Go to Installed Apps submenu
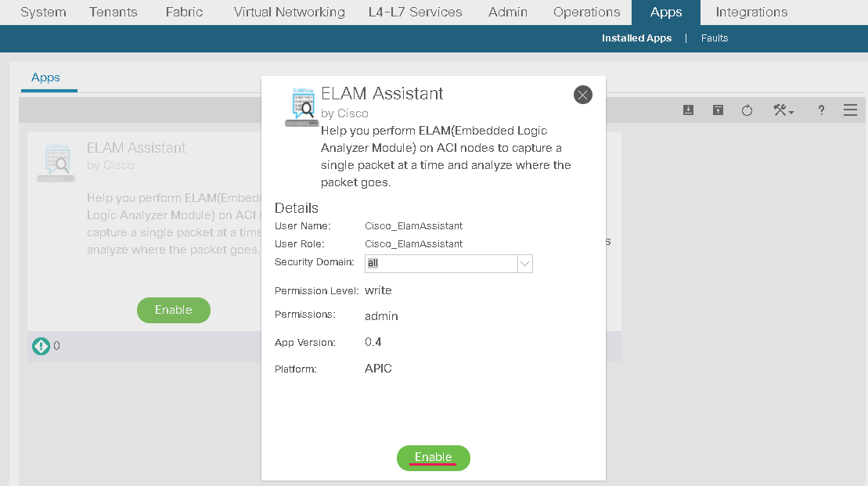This screenshot has height=486, width=868. (x=636, y=38)
